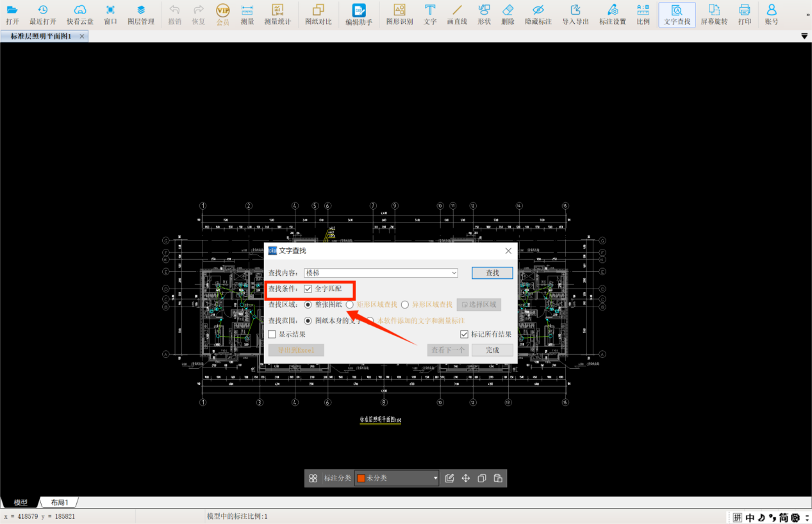Click the orange 未分类 color swatch

click(x=361, y=478)
